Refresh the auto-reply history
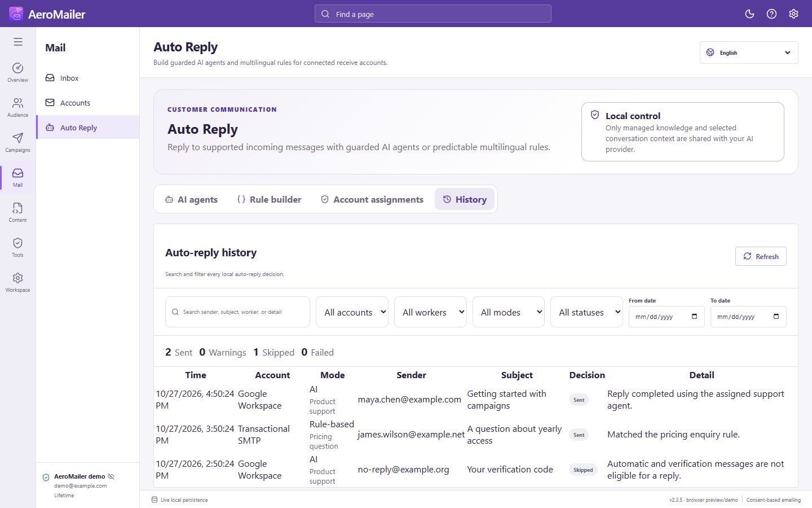Image resolution: width=812 pixels, height=508 pixels. point(761,256)
